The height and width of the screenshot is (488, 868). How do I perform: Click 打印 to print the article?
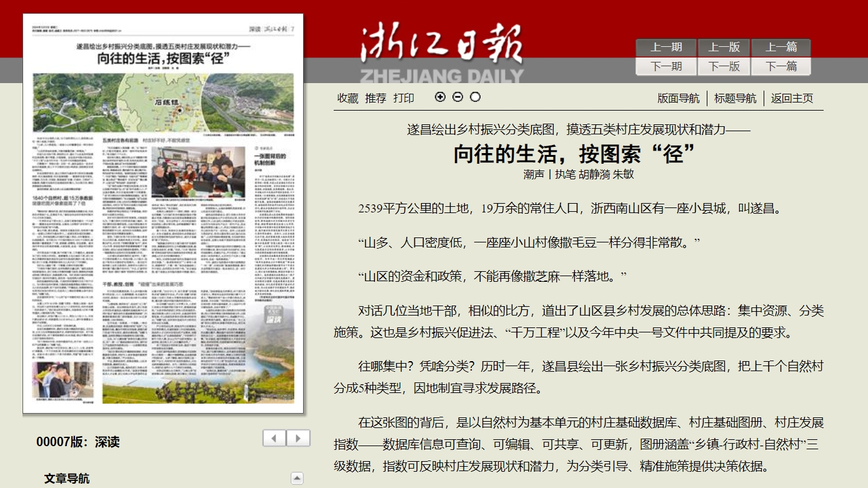point(404,98)
